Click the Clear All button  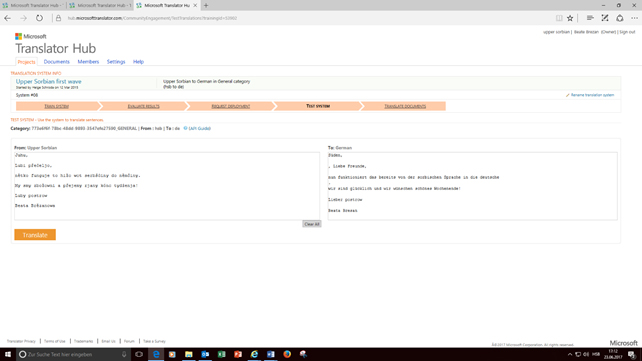[x=312, y=224]
